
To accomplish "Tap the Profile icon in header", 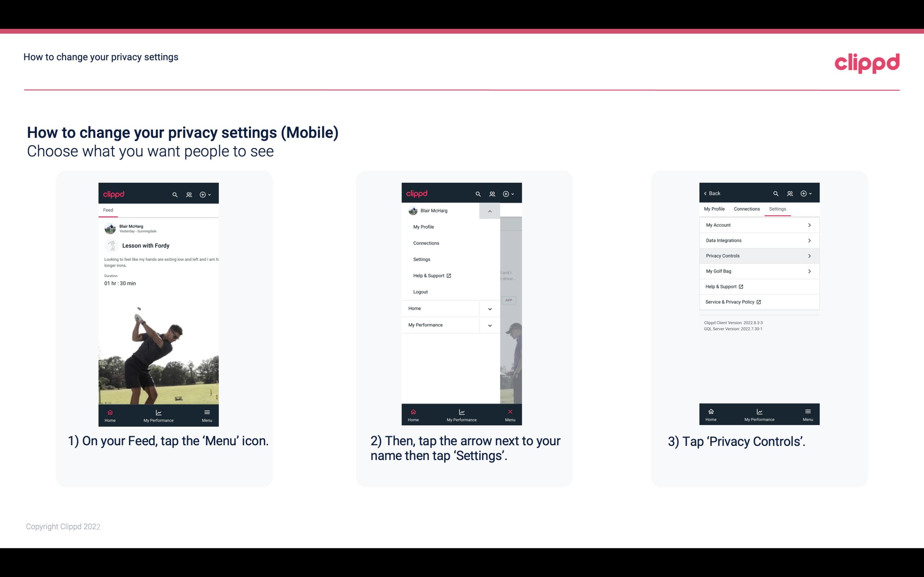I will [x=188, y=194].
